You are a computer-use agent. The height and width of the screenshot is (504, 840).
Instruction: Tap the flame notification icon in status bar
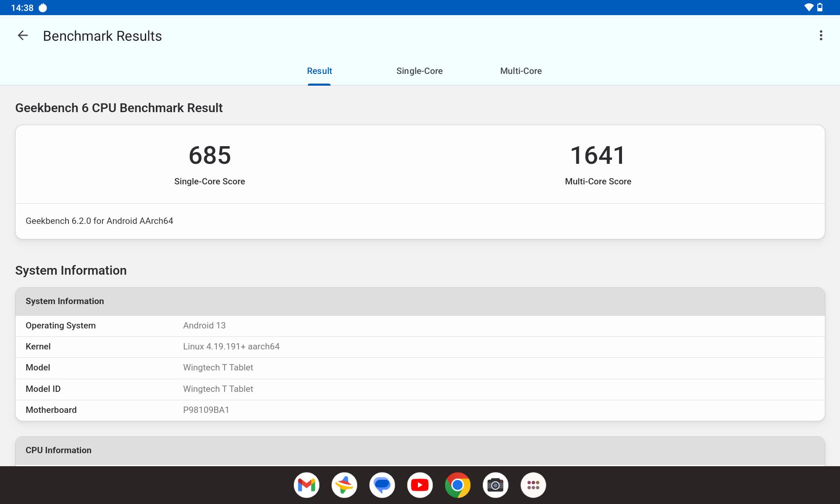pos(42,8)
